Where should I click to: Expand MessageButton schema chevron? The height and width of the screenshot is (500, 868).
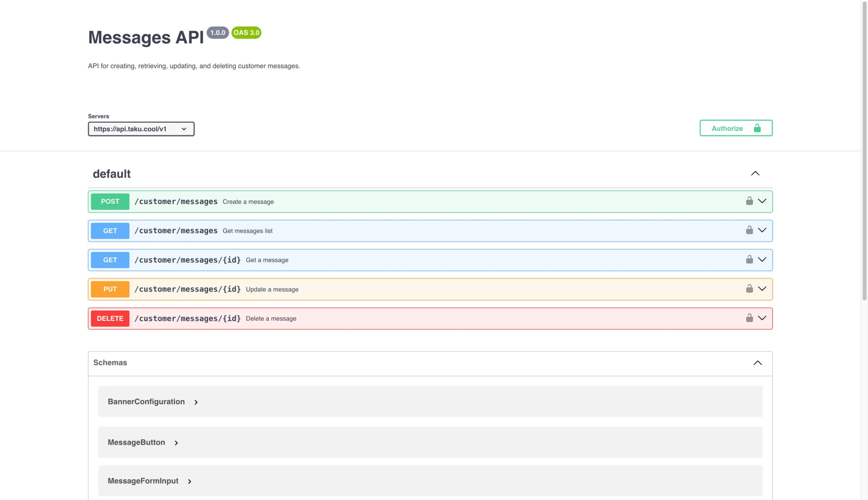(176, 443)
